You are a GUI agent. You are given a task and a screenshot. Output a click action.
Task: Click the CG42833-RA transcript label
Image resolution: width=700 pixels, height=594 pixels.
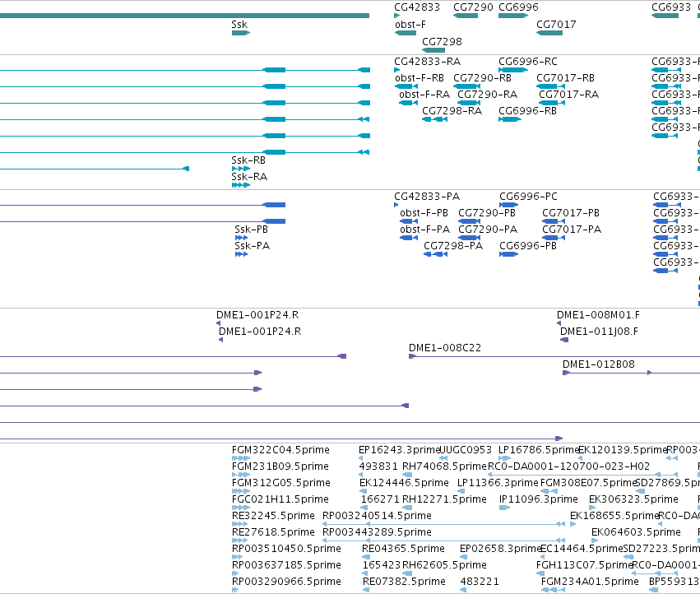click(427, 62)
